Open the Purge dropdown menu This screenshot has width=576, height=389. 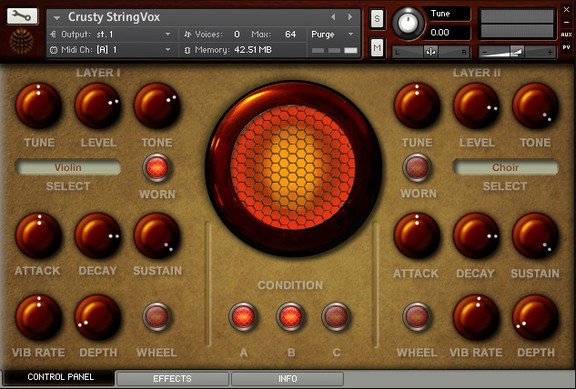(333, 34)
